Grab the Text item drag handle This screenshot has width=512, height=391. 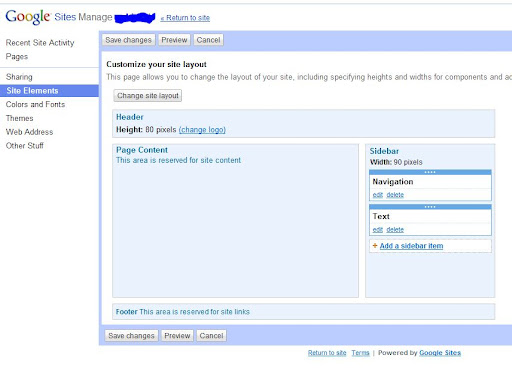[430, 207]
